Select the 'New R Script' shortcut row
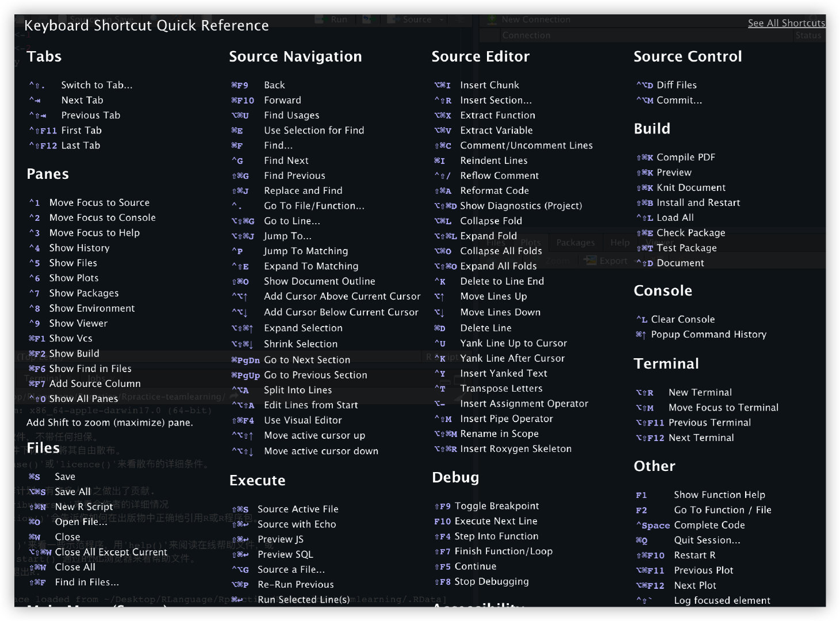The height and width of the screenshot is (621, 840). pyautogui.click(x=71, y=507)
